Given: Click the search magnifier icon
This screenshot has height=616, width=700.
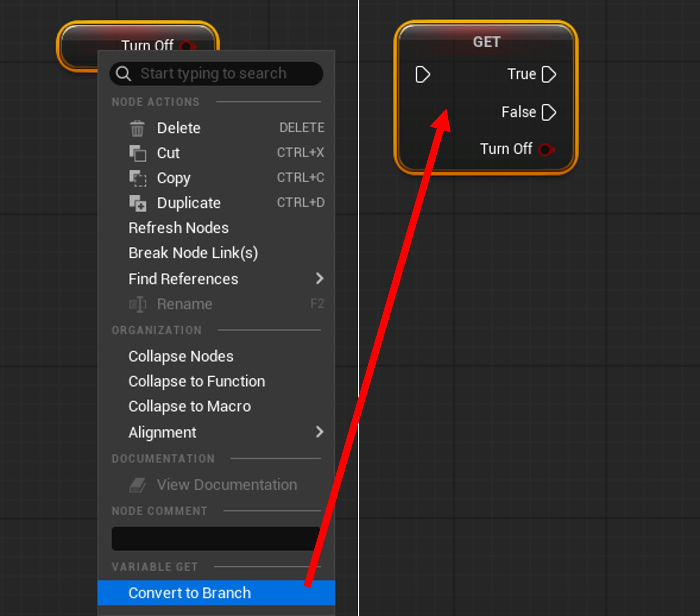Looking at the screenshot, I should pos(123,74).
